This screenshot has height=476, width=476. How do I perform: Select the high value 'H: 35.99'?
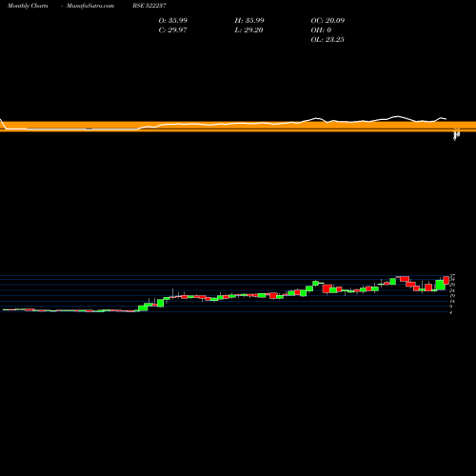click(249, 20)
